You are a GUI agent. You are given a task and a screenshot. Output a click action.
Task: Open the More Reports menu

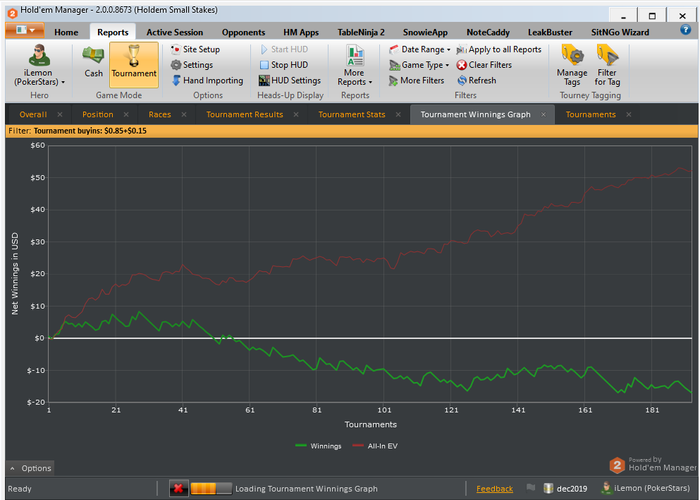(x=354, y=66)
